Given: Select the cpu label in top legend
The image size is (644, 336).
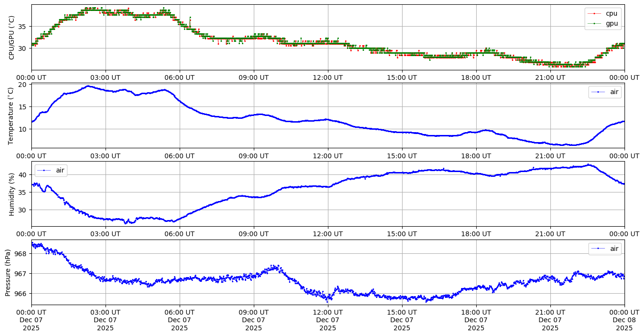Looking at the screenshot, I should click(611, 13).
